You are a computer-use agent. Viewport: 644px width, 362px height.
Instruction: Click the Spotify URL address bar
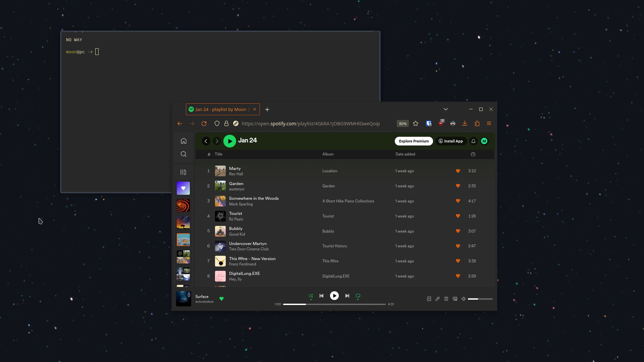(311, 124)
